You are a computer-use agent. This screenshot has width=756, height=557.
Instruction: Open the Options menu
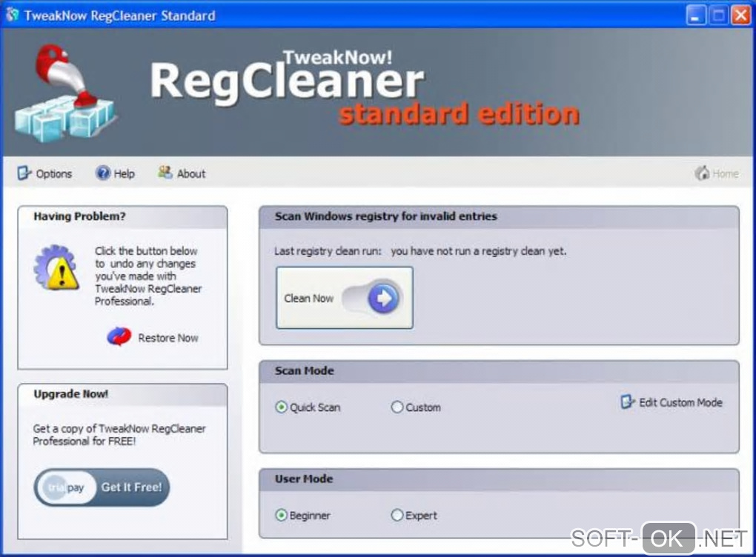click(44, 173)
